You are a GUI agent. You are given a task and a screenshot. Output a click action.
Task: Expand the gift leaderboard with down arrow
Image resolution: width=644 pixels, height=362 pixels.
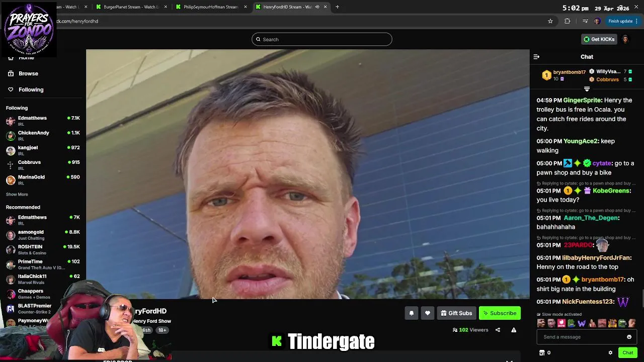pyautogui.click(x=587, y=88)
